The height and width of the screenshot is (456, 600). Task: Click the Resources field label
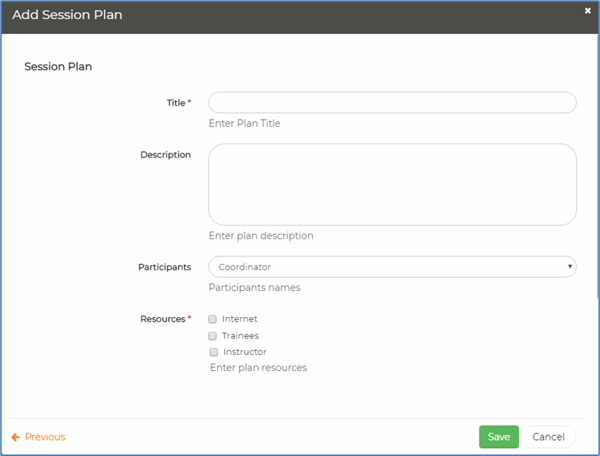(163, 319)
